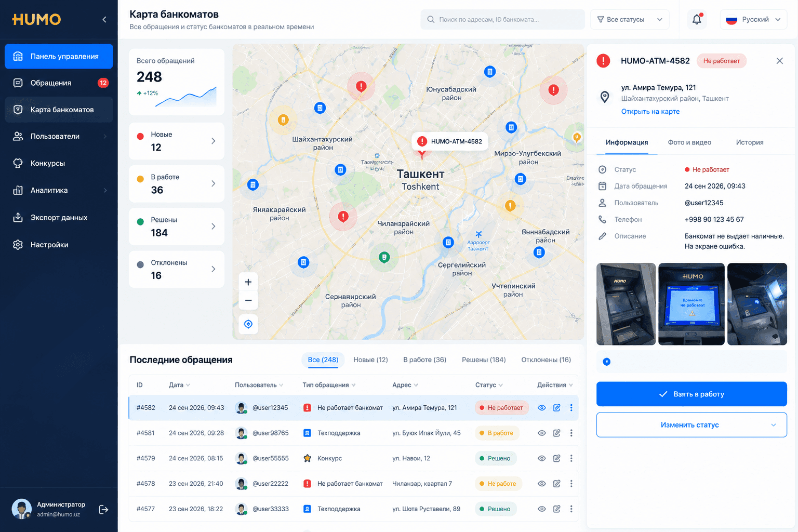View request #4582 with the eye icon
Screen dimensions: 798x532
(541, 408)
